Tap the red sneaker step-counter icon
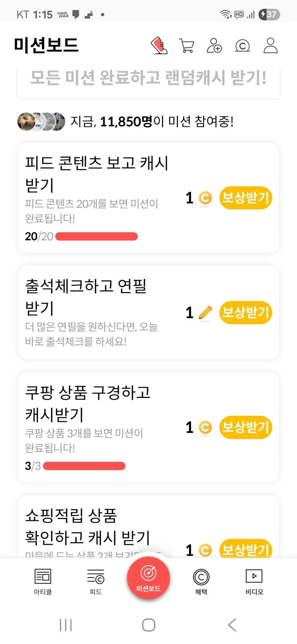This screenshot has width=297, height=644. (x=159, y=45)
